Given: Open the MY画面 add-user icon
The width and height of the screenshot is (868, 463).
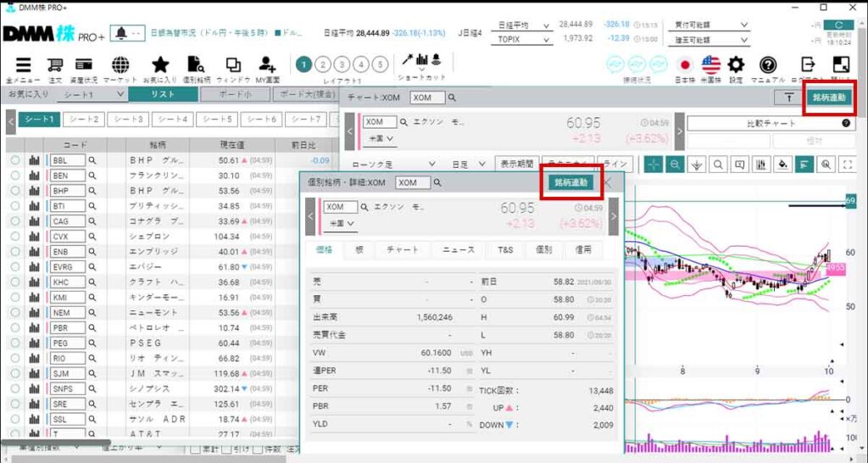Looking at the screenshot, I should coord(268,64).
